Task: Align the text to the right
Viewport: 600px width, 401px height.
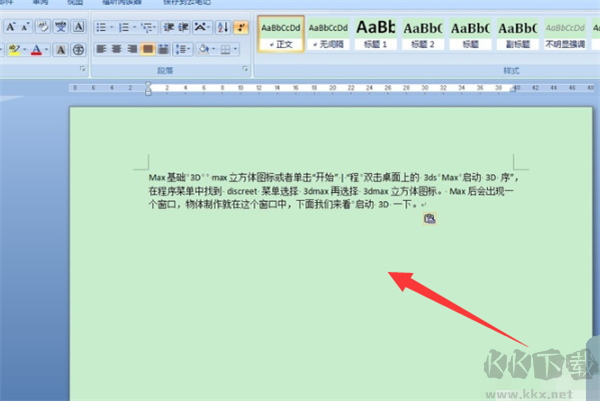Action: (132, 49)
